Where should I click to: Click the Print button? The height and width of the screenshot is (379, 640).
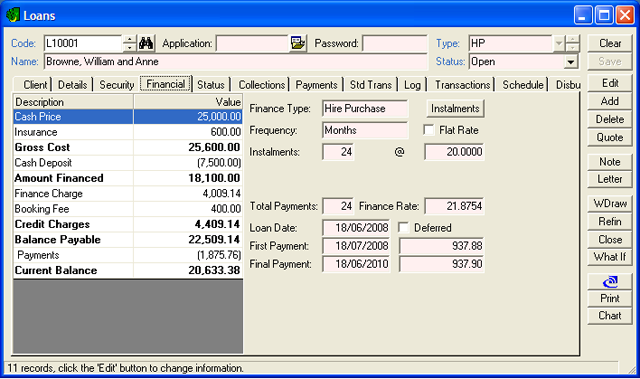[x=610, y=299]
